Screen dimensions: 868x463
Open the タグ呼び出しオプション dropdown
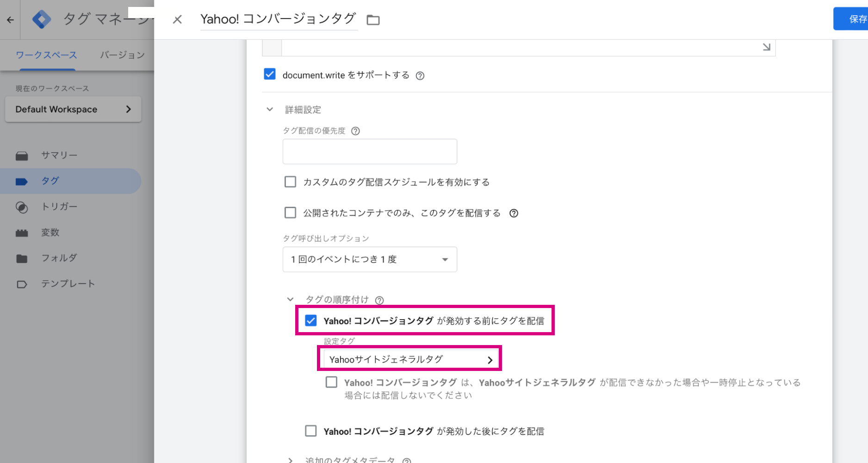point(370,259)
